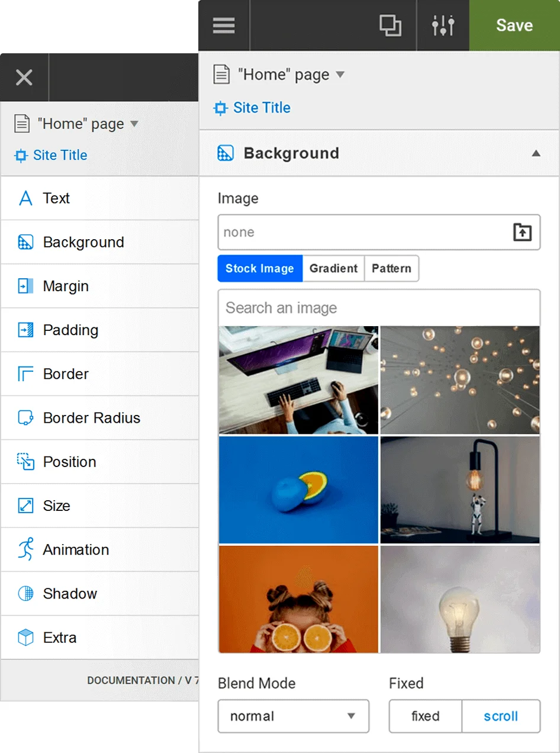Open the Border Radius section
The image size is (560, 753).
[99, 417]
